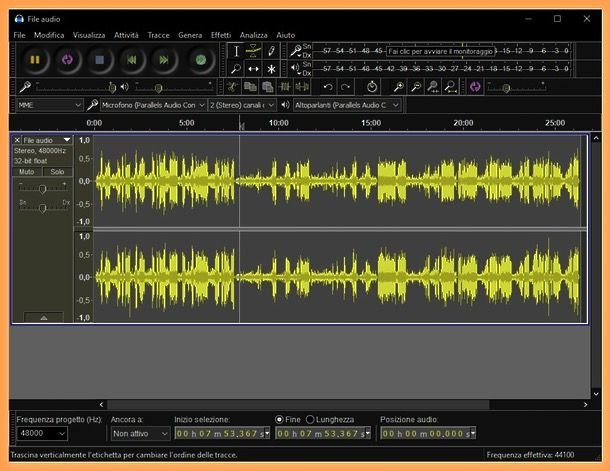
Task: Click the 10:00 mark on timeline ruler
Action: pos(279,123)
